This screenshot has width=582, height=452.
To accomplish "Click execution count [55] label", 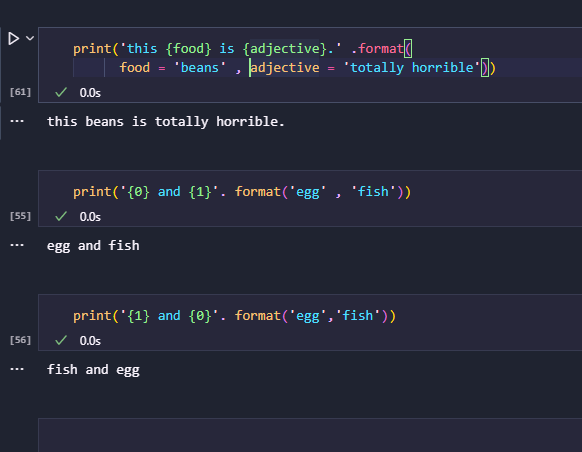I will (20, 216).
